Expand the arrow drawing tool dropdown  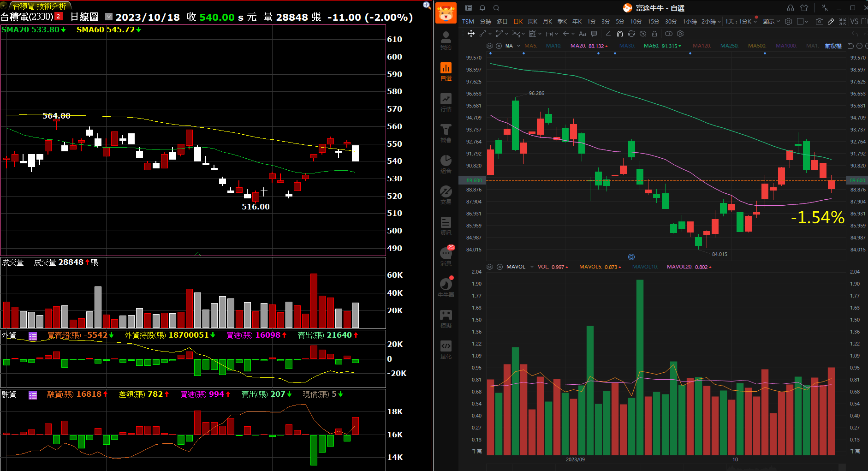(x=573, y=34)
